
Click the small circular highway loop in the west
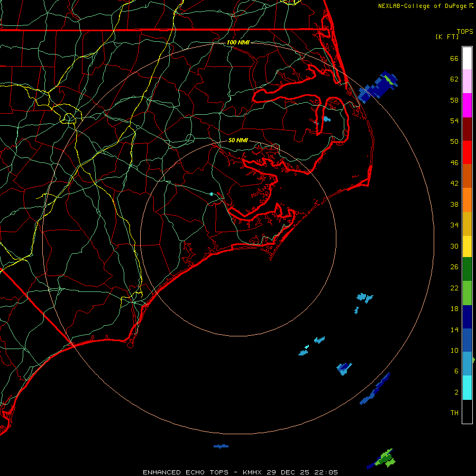pos(69,117)
